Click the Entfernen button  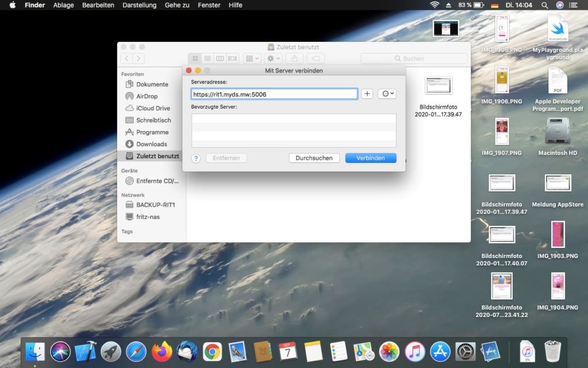click(x=226, y=158)
